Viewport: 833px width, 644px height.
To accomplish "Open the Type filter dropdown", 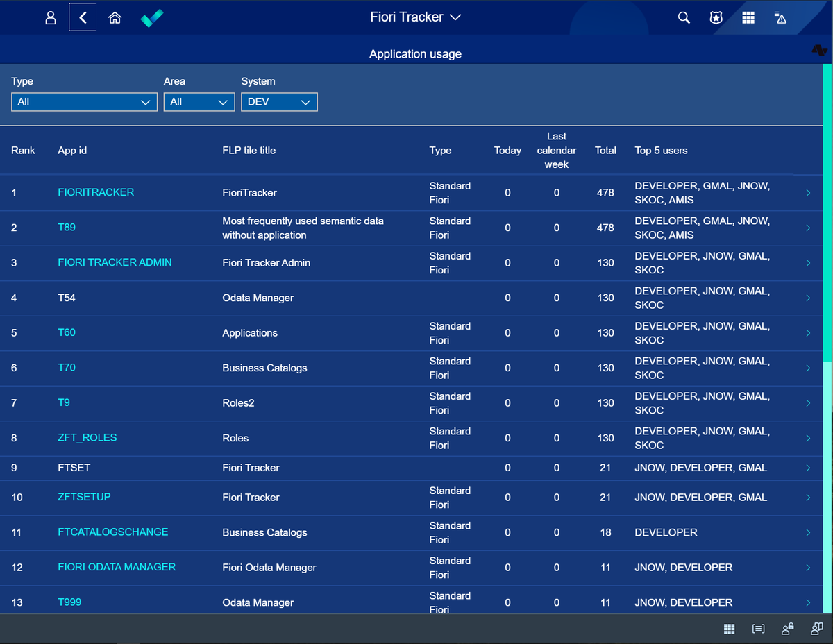I will 84,102.
